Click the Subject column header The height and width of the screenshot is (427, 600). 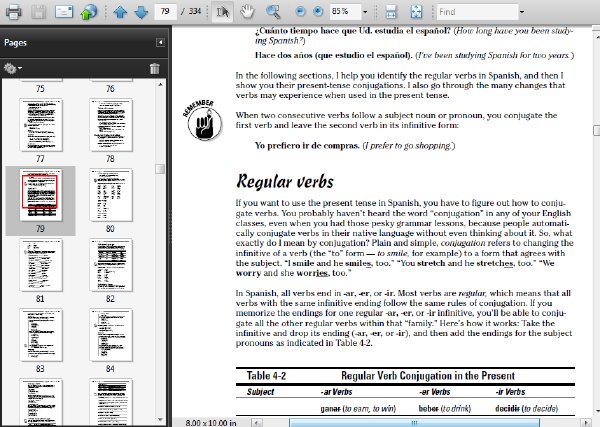[261, 392]
